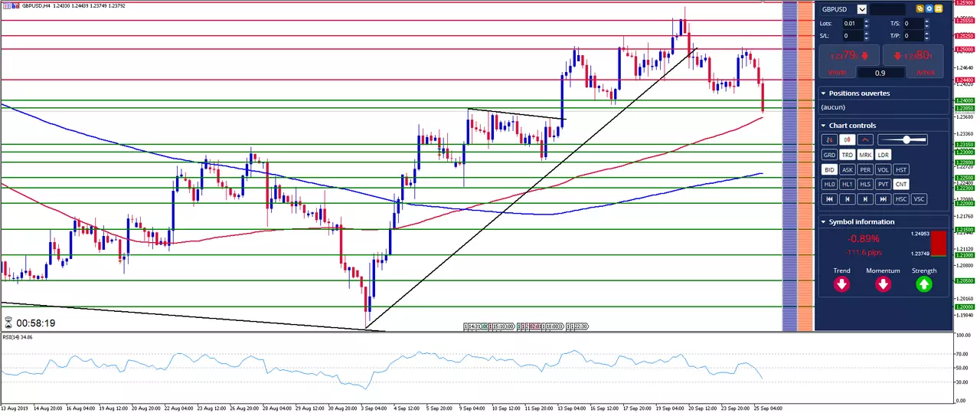Click the spread value 0.9
980x413 pixels.
coord(880,73)
